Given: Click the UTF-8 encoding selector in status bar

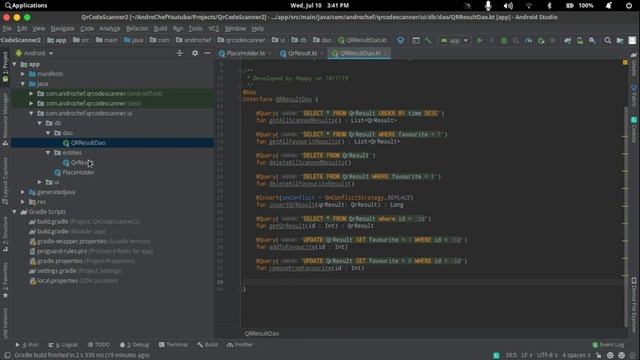Looking at the screenshot, I should (x=547, y=355).
